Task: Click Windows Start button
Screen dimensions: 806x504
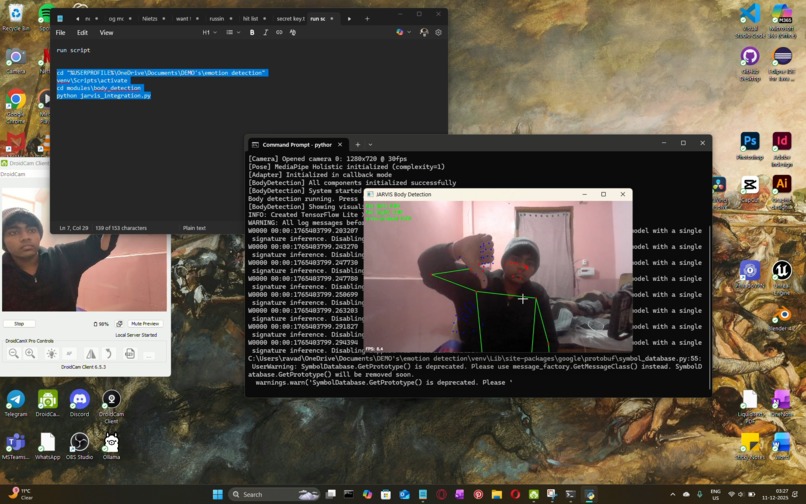Action: coord(217,494)
